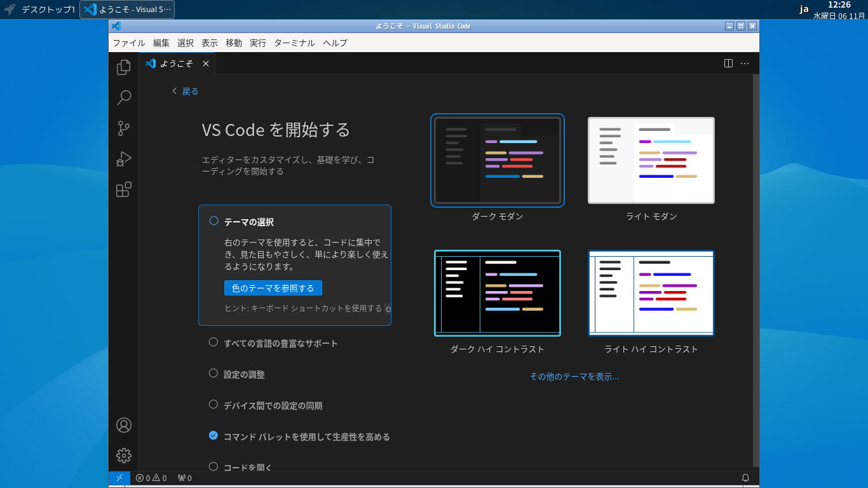Screen dimensions: 868x488
Task: Open the Source Control view
Action: coord(124,128)
